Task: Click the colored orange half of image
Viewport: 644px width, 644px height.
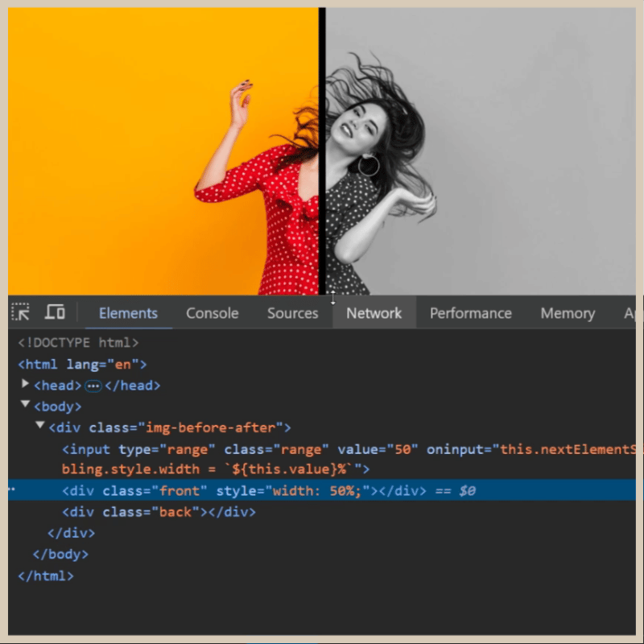Action: (163, 151)
